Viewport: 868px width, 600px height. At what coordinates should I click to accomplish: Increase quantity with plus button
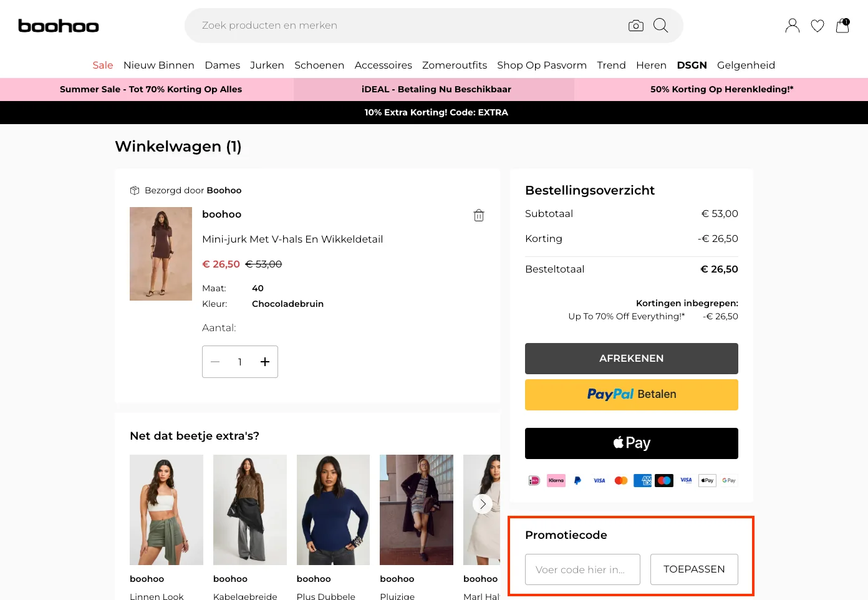point(265,362)
